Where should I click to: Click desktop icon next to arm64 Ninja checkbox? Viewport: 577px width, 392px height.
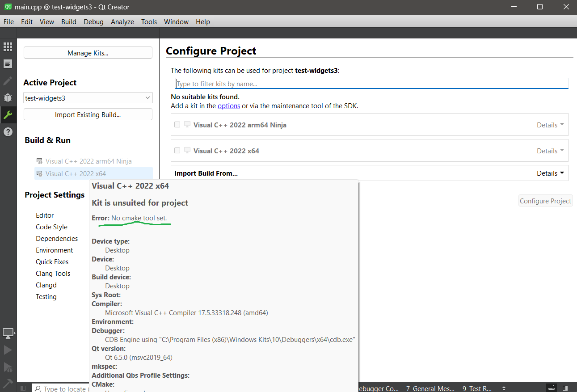click(187, 125)
